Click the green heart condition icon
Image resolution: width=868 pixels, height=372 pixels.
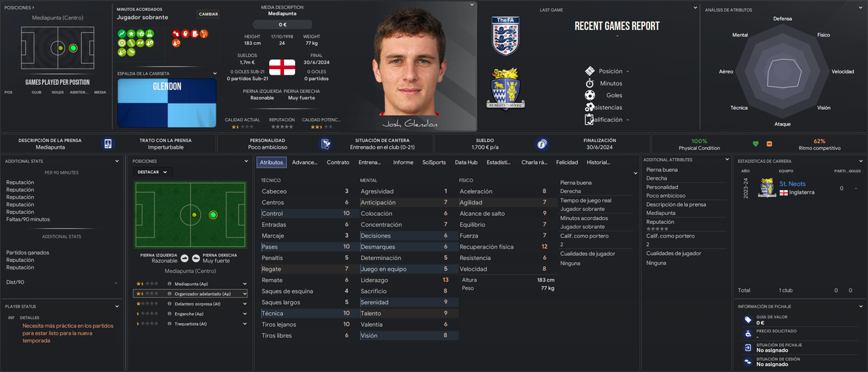(x=755, y=144)
